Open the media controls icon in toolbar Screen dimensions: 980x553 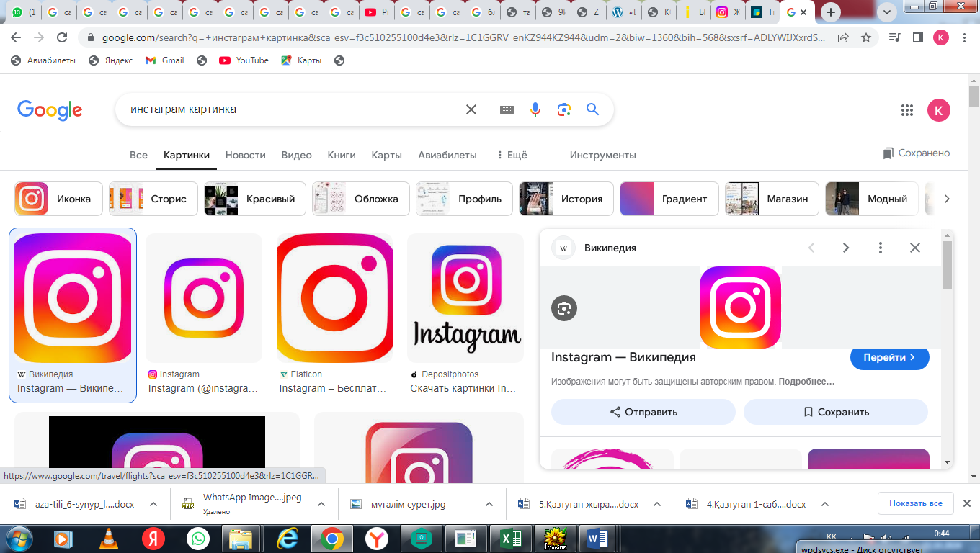click(894, 37)
